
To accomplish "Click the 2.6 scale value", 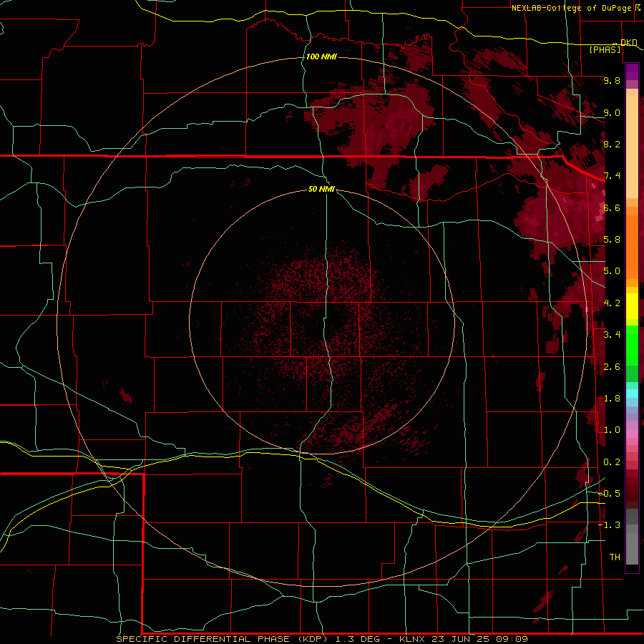I will point(612,367).
